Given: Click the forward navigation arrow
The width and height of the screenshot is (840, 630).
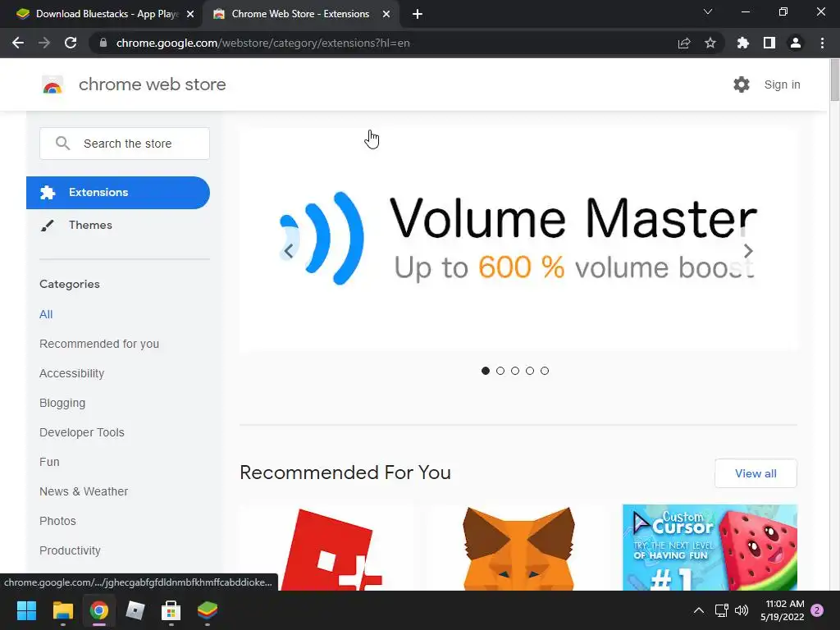Looking at the screenshot, I should pyautogui.click(x=44, y=43).
